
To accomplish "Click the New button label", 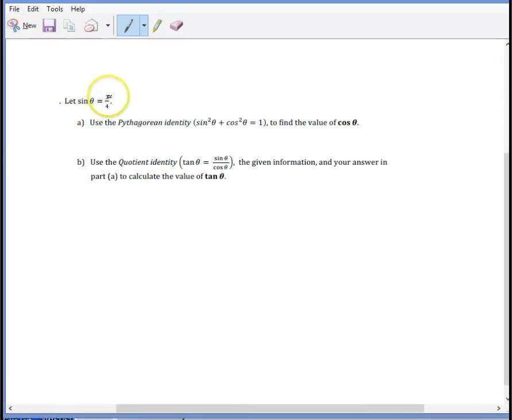I will pos(29,25).
